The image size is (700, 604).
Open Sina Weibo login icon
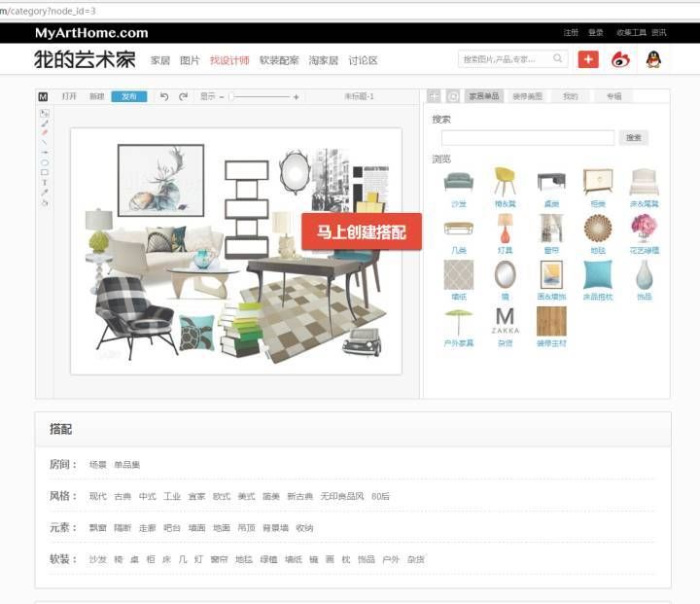click(620, 59)
